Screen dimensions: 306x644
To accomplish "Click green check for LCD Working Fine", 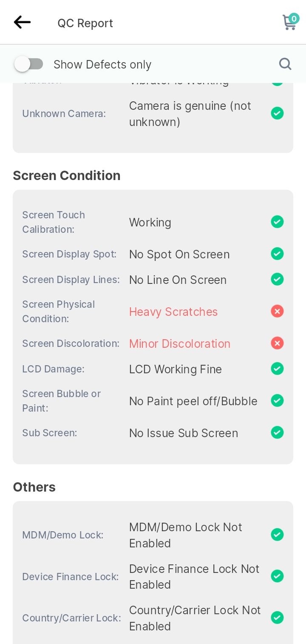I will coord(277,369).
